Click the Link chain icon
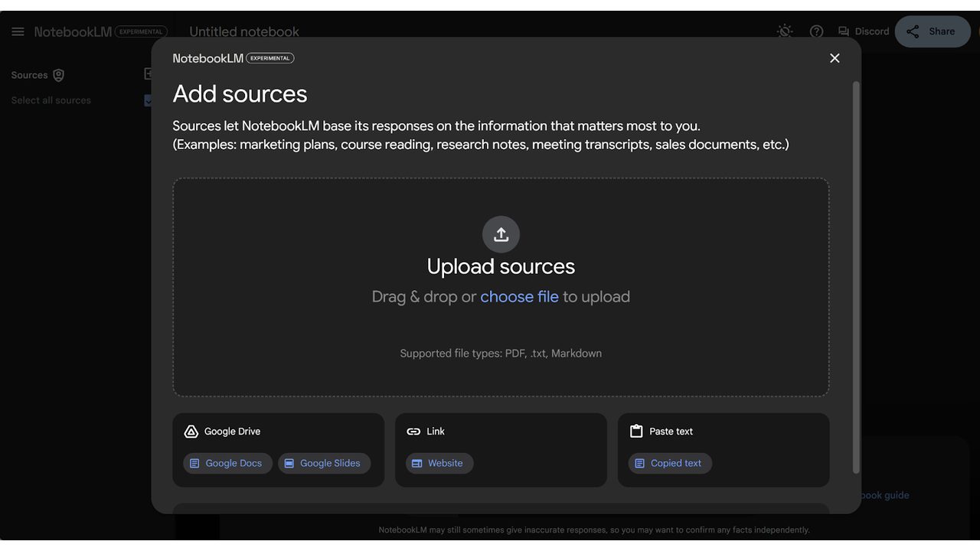 pos(413,432)
